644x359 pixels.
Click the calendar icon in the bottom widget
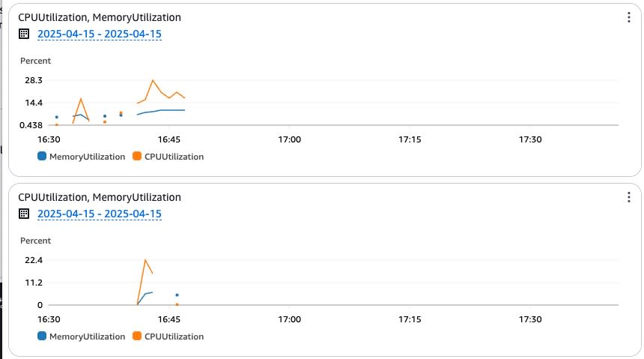[x=24, y=214]
